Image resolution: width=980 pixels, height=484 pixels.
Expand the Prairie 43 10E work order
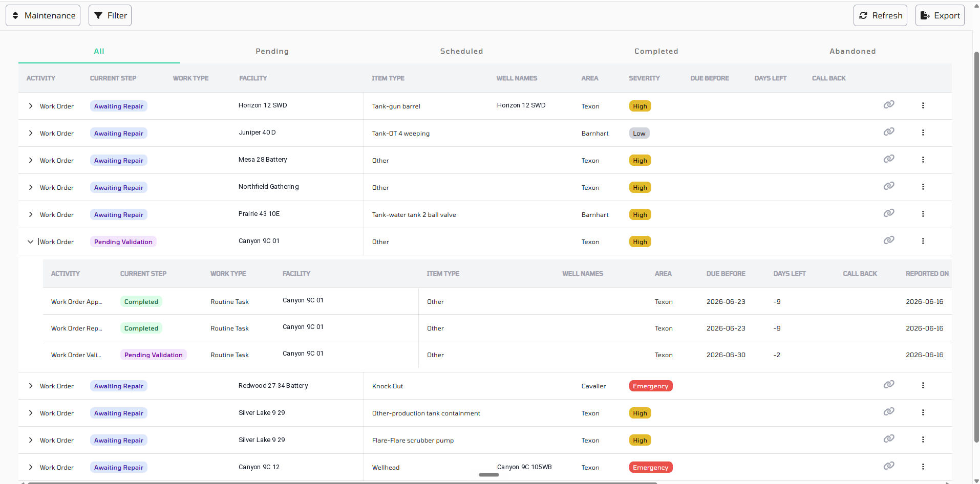point(31,214)
